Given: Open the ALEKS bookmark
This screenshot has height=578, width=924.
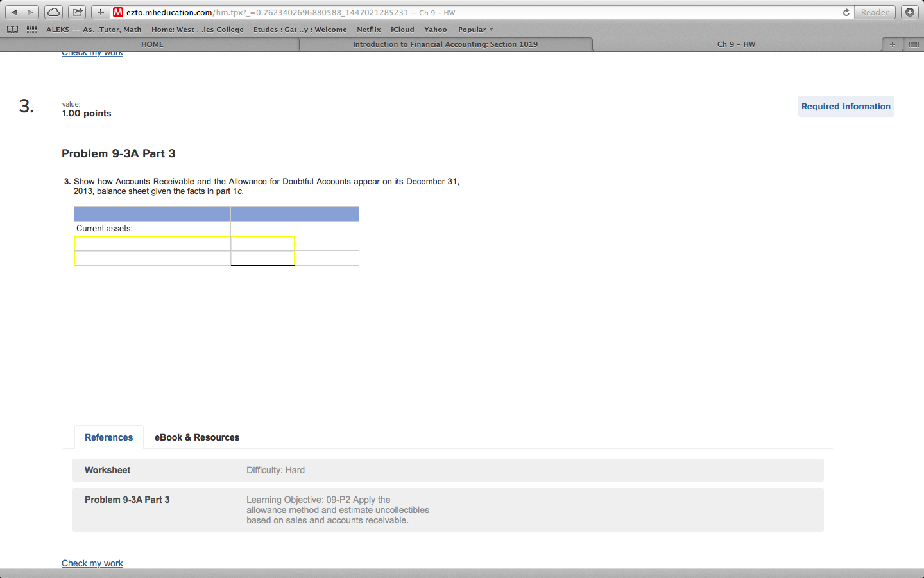Looking at the screenshot, I should click(94, 30).
